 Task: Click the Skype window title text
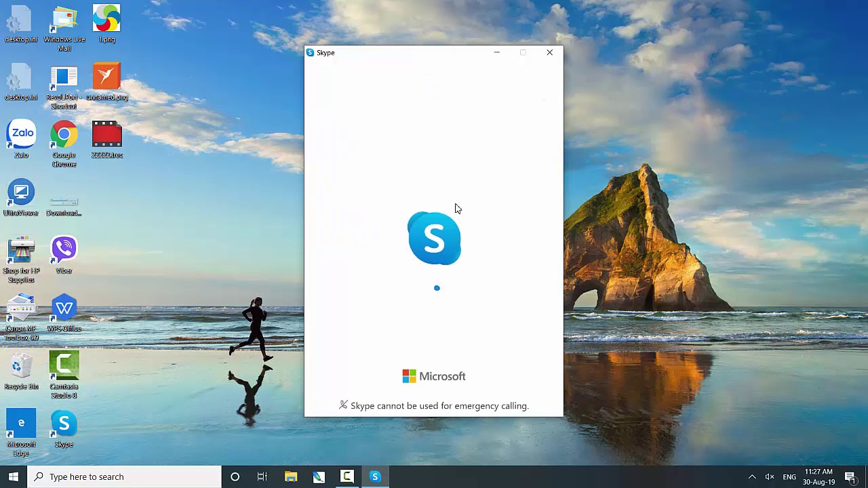325,53
